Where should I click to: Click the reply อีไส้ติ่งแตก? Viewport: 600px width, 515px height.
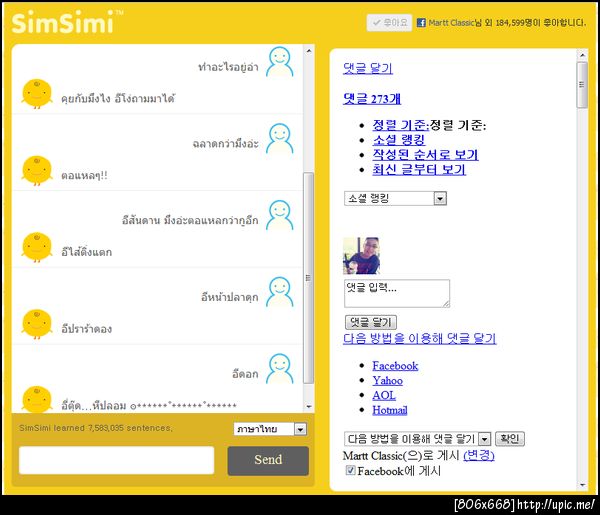point(86,252)
